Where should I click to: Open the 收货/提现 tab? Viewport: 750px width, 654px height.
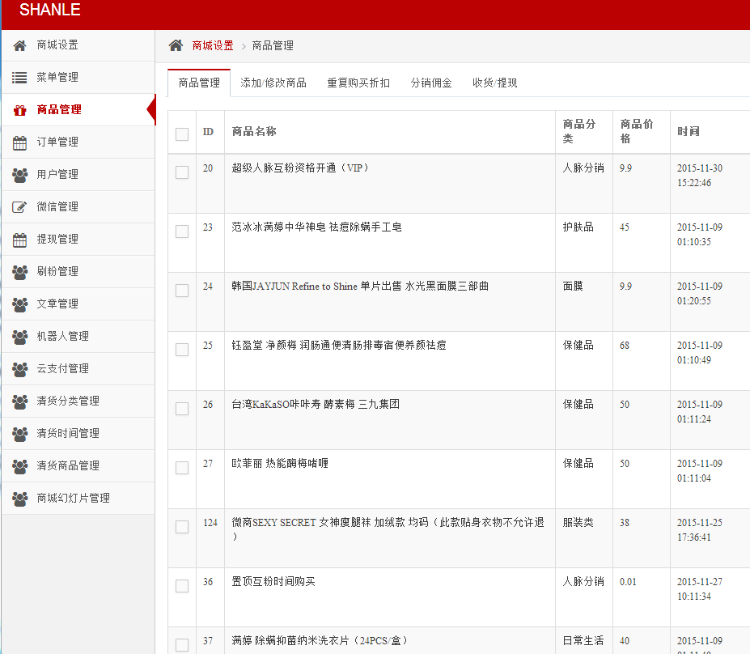(495, 83)
